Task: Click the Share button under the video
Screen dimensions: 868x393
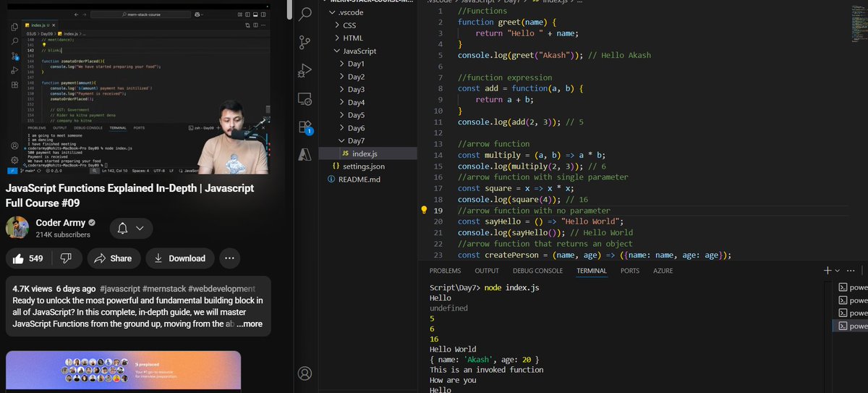Action: (x=114, y=258)
